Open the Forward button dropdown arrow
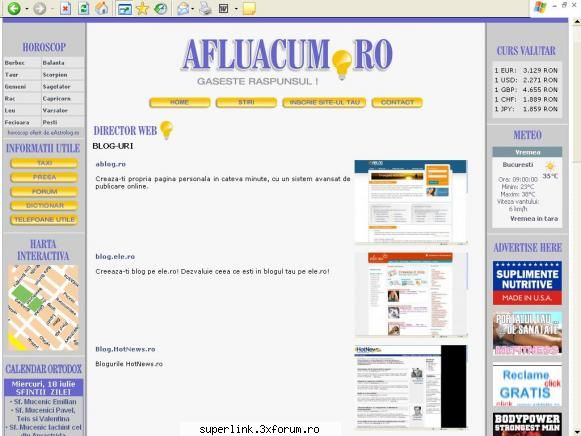This screenshot has height=436, width=581. coord(52,9)
